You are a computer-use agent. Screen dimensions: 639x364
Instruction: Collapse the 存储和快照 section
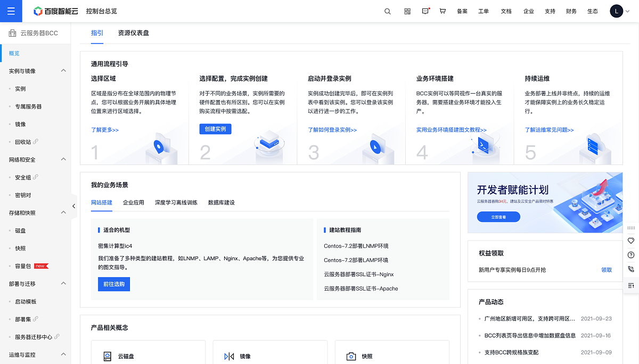[x=63, y=212]
